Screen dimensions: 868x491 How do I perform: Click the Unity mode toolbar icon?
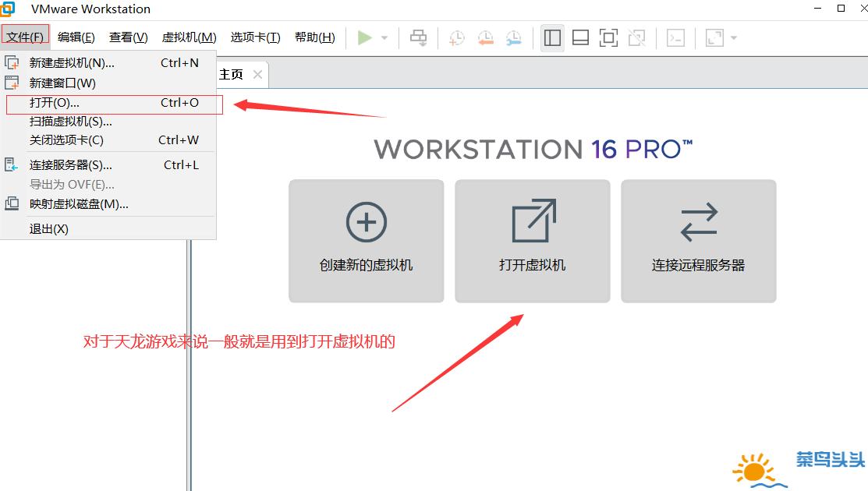(636, 38)
